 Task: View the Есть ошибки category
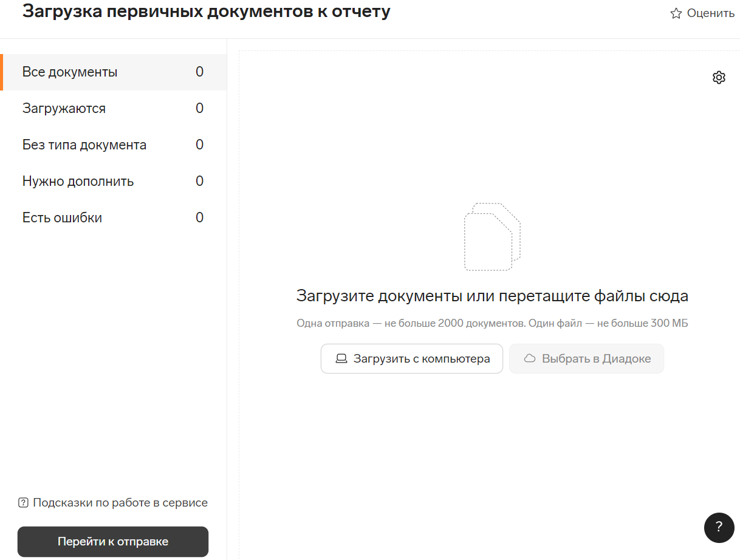pos(62,218)
